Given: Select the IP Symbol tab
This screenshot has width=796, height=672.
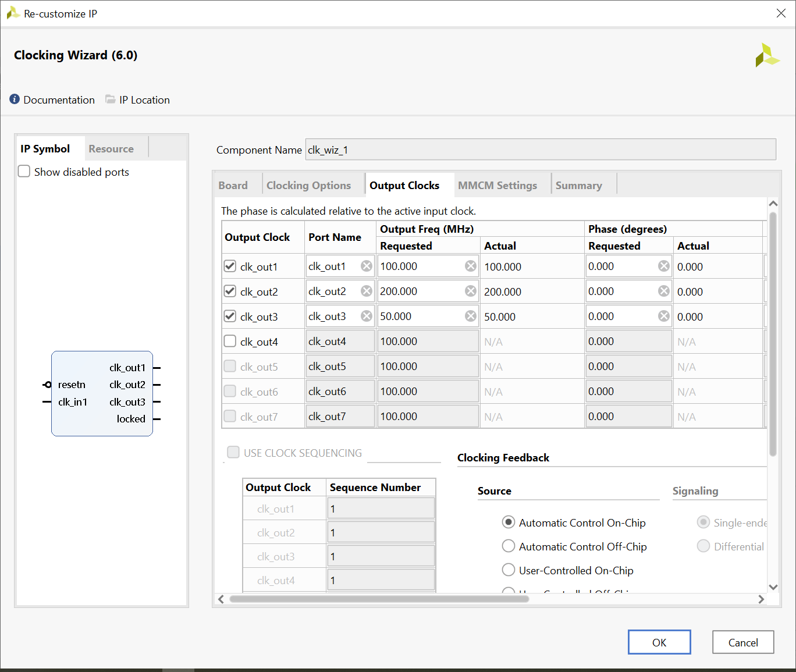Looking at the screenshot, I should coord(45,148).
